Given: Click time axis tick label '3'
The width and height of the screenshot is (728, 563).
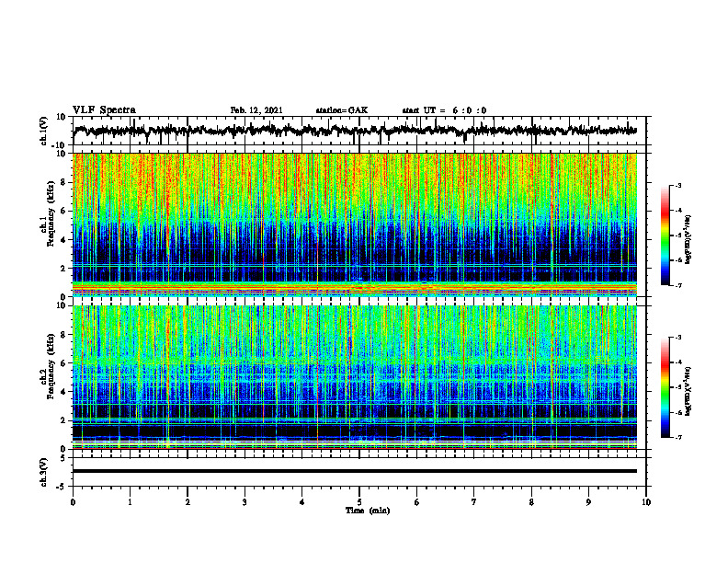Looking at the screenshot, I should [x=245, y=502].
